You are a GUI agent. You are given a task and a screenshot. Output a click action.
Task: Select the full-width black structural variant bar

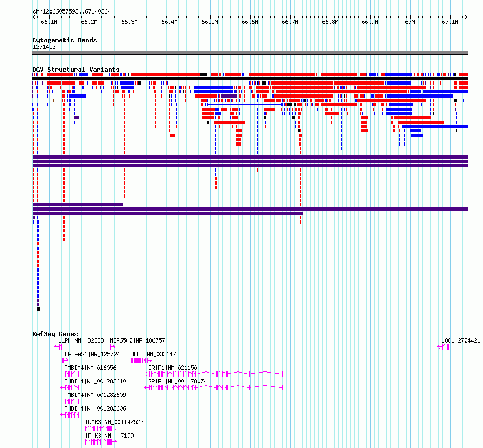pyautogui.click(x=250, y=79)
